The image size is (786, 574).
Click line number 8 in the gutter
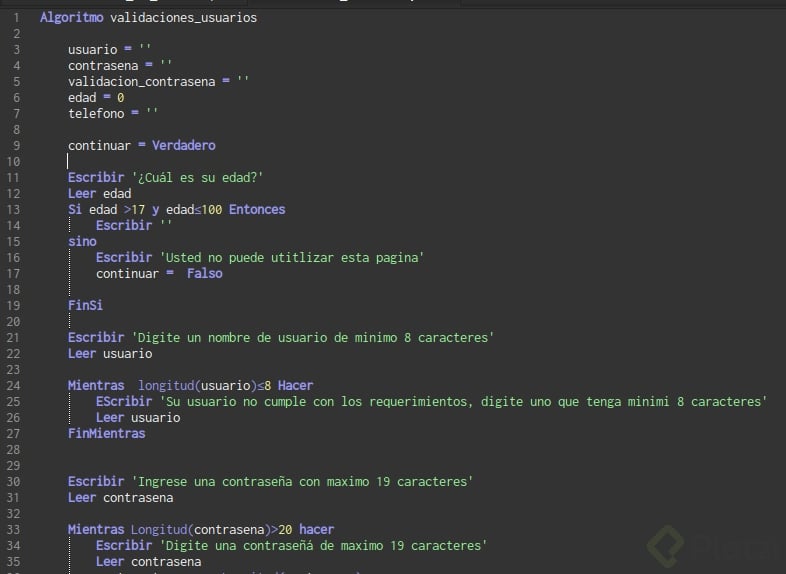pos(17,130)
